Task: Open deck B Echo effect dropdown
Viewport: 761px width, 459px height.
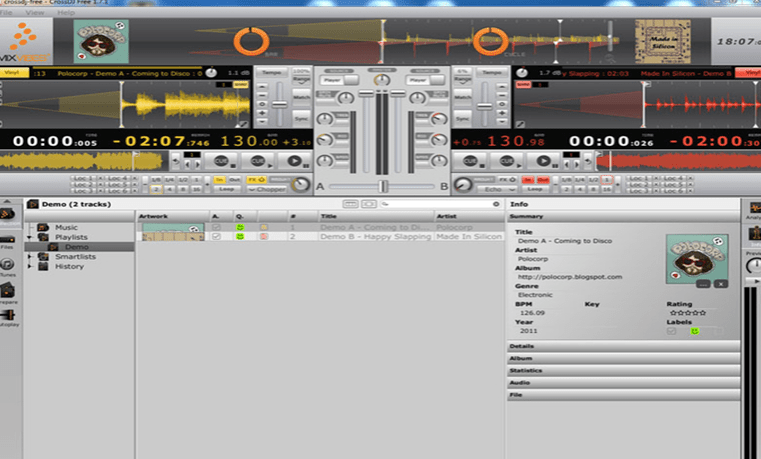Action: pos(495,189)
